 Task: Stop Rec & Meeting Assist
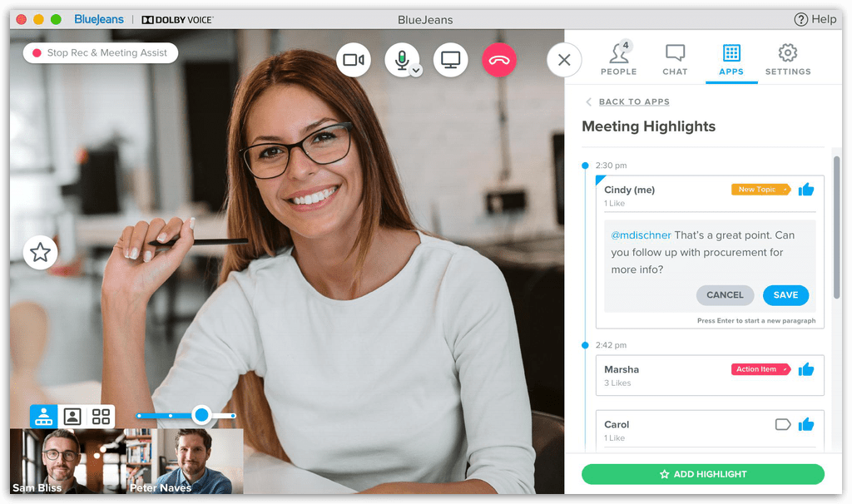click(100, 53)
